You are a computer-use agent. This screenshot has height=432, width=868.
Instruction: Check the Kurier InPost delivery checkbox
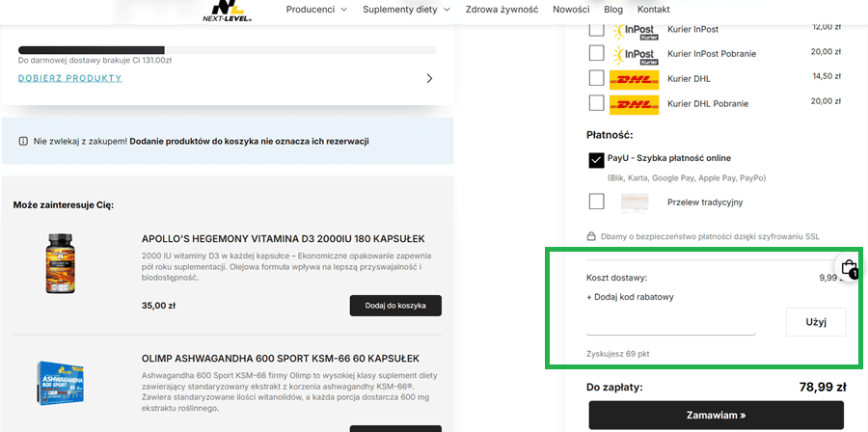(x=596, y=29)
